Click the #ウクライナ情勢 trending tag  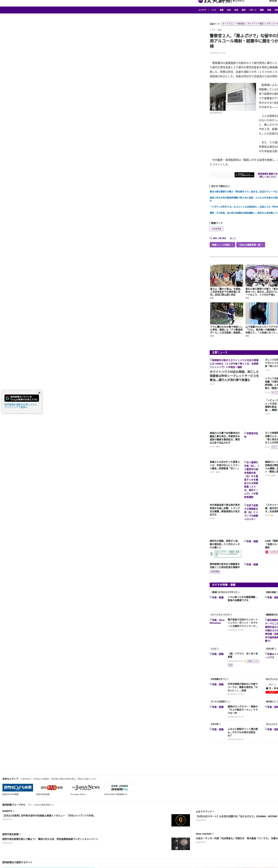pos(255,24)
